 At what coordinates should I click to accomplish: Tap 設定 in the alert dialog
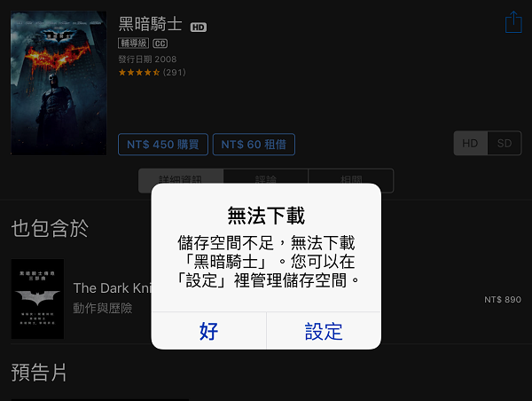tap(324, 331)
